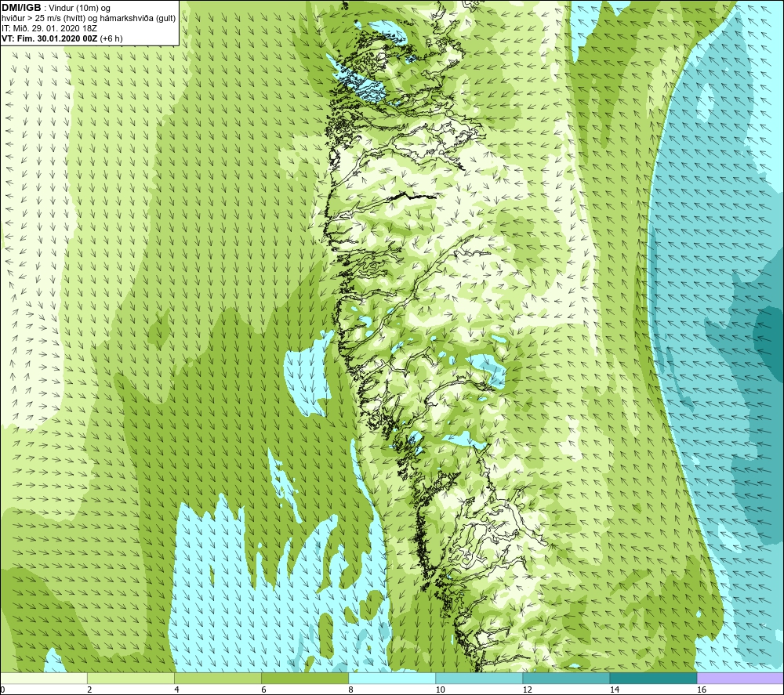
Task: Pick the palest 0–2 legend color swatch
Action: 44,678
